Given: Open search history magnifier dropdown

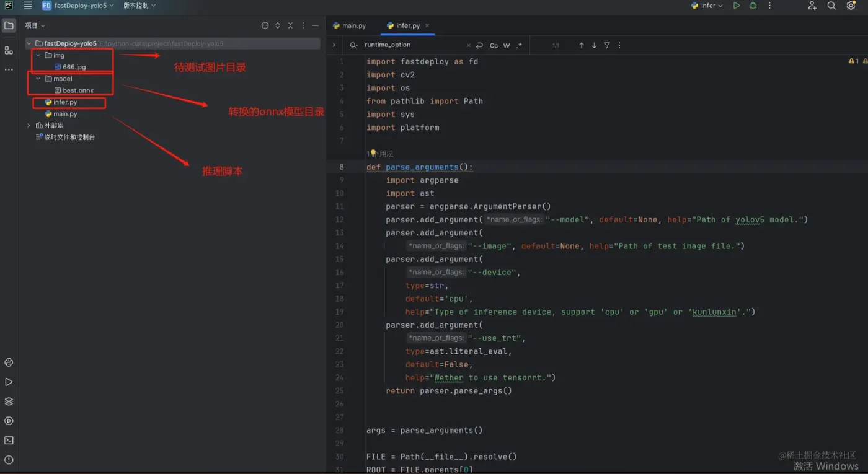Looking at the screenshot, I should tap(353, 45).
